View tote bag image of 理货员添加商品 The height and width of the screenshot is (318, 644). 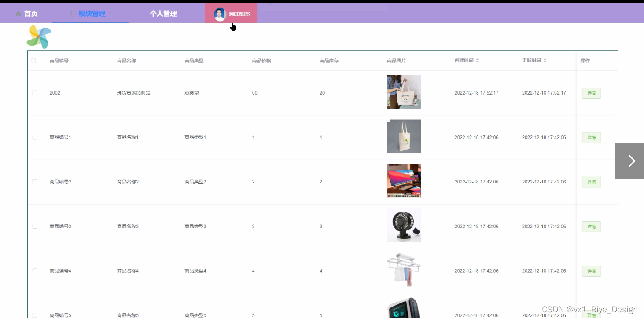[x=404, y=91]
